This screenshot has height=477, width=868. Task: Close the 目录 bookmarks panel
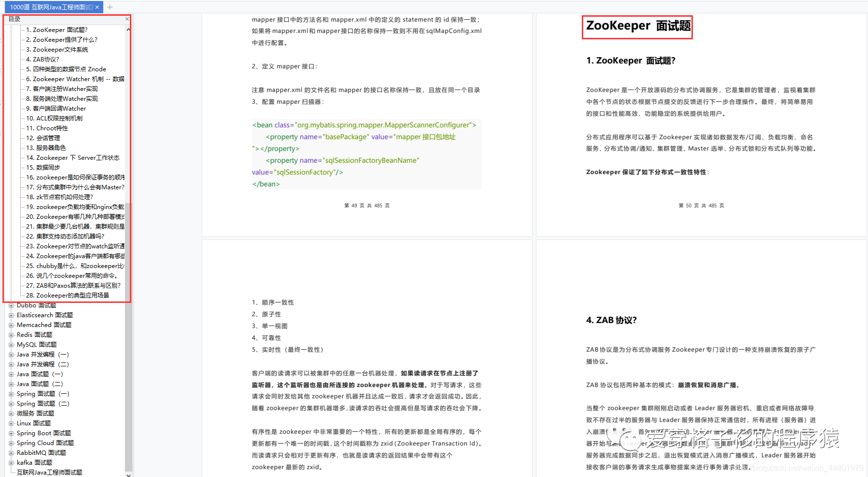coord(127,19)
